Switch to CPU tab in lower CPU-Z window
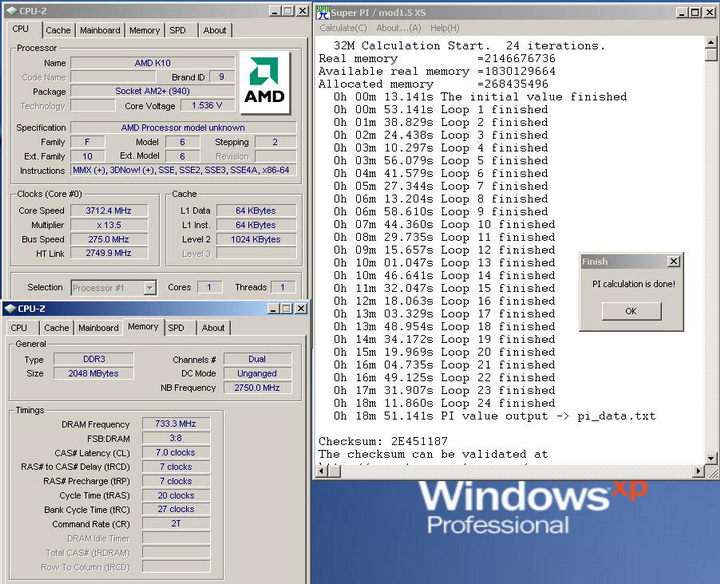Screen dimensions: 720x584 [19, 328]
